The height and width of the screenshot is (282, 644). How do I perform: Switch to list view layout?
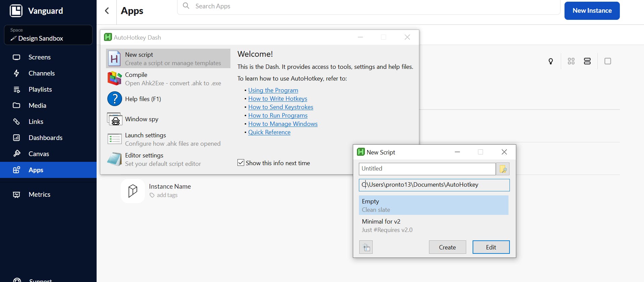(x=587, y=61)
